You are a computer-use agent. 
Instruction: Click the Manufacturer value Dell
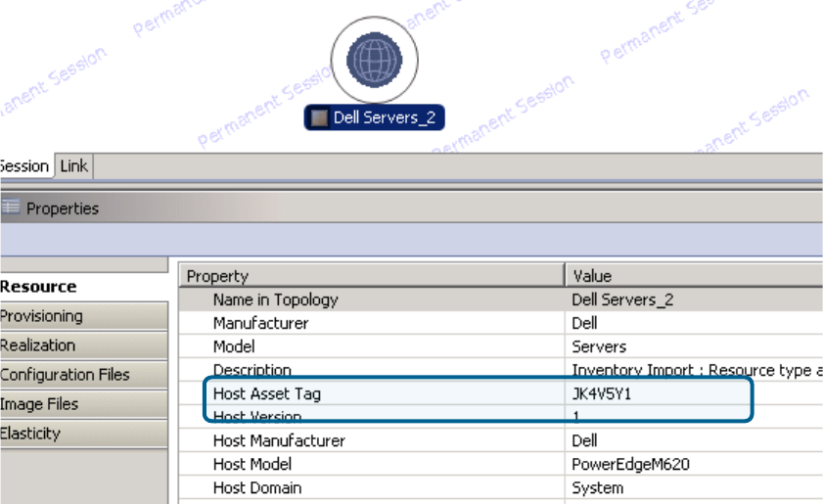584,323
